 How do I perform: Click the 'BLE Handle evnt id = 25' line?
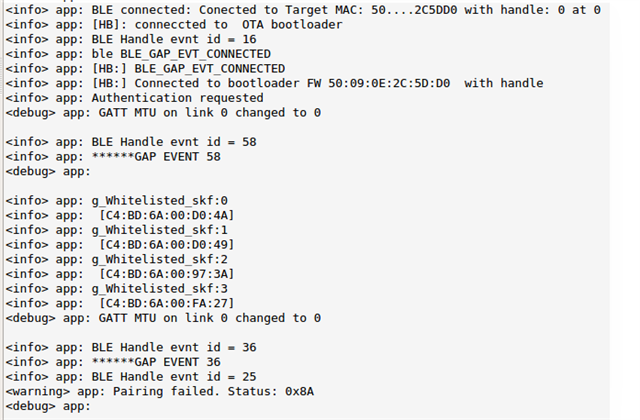pyautogui.click(x=131, y=377)
